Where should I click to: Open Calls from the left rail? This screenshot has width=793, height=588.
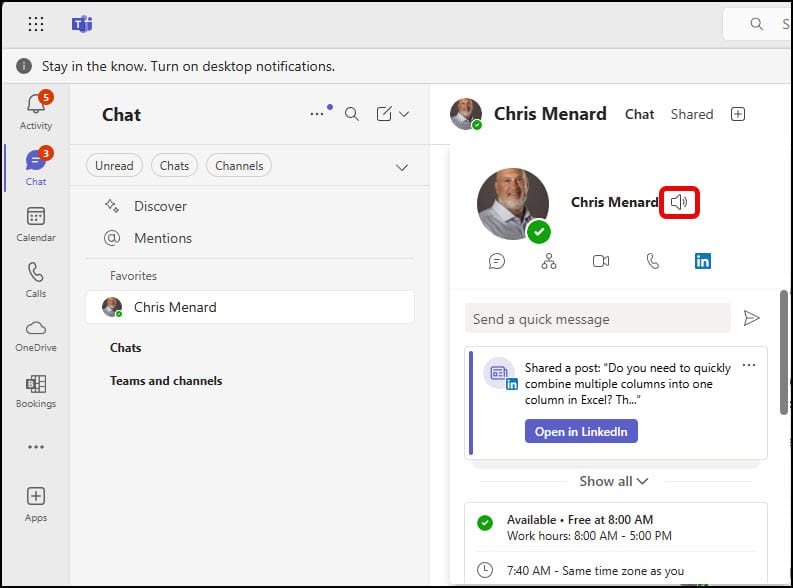pos(36,280)
